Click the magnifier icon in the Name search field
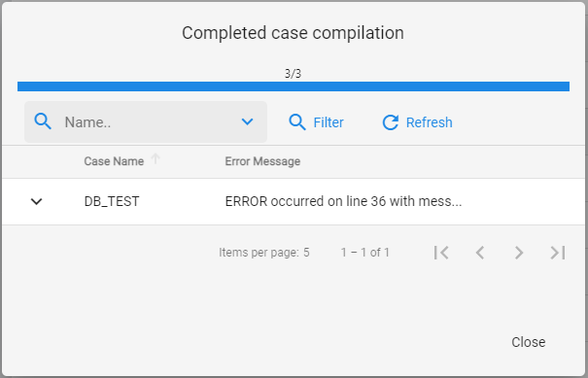 43,121
